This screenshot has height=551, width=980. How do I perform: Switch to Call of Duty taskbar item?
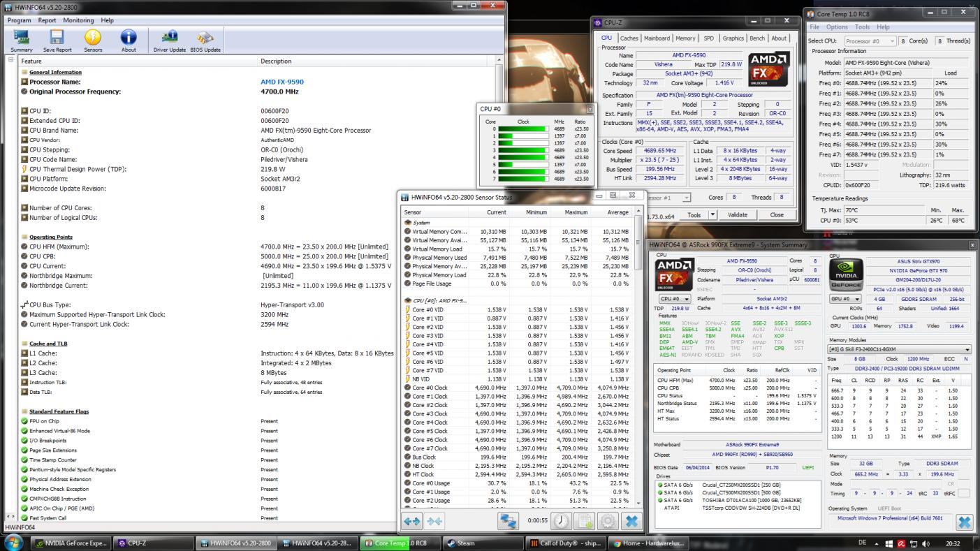tap(566, 543)
